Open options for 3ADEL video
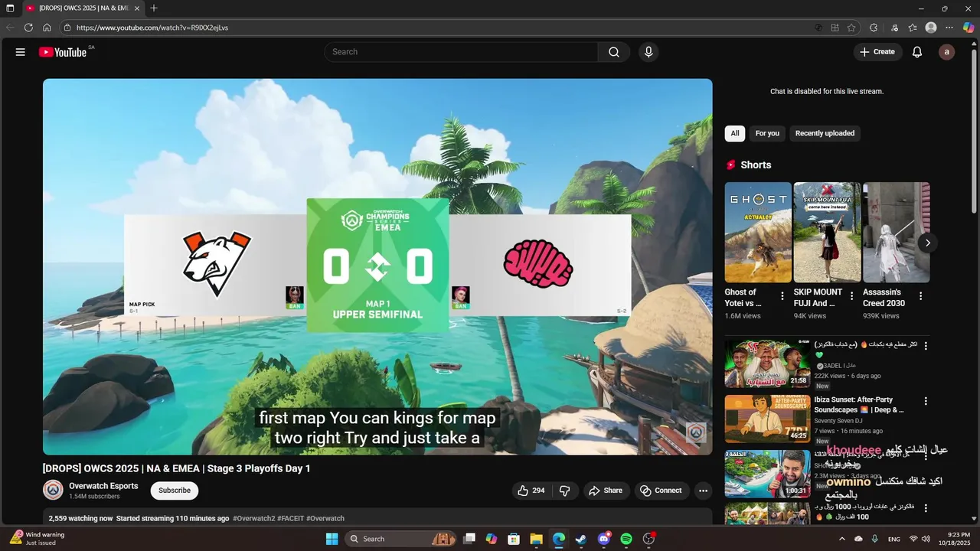This screenshot has height=551, width=980. click(x=926, y=346)
